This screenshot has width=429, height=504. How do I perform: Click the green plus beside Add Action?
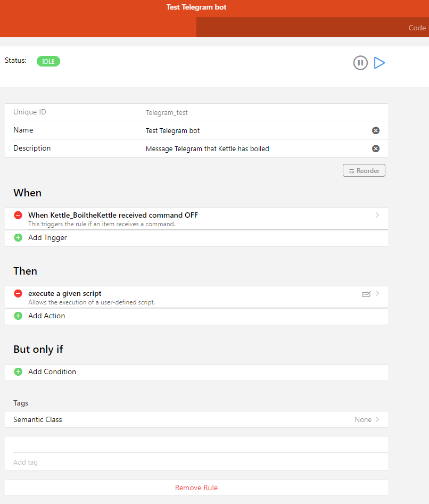point(18,316)
